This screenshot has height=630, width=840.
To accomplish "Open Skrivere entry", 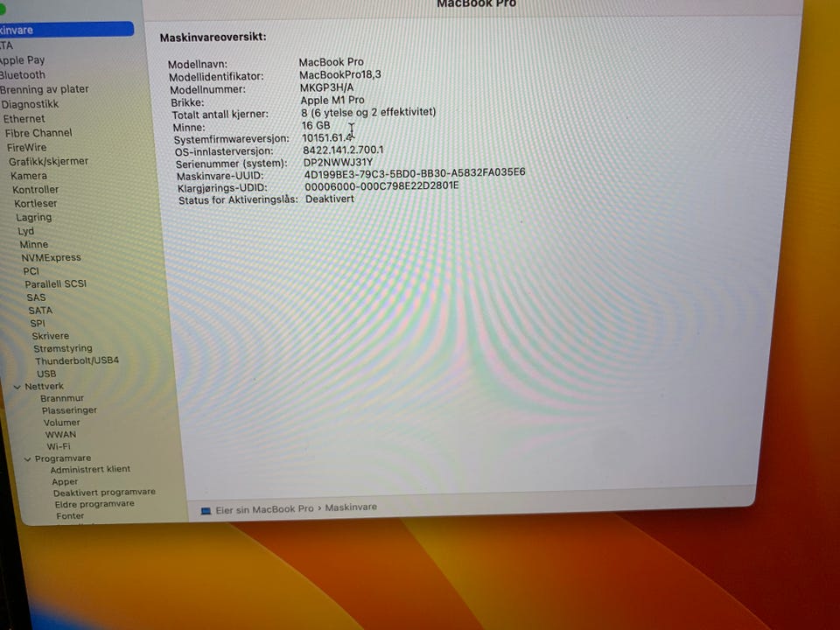I will pyautogui.click(x=51, y=336).
